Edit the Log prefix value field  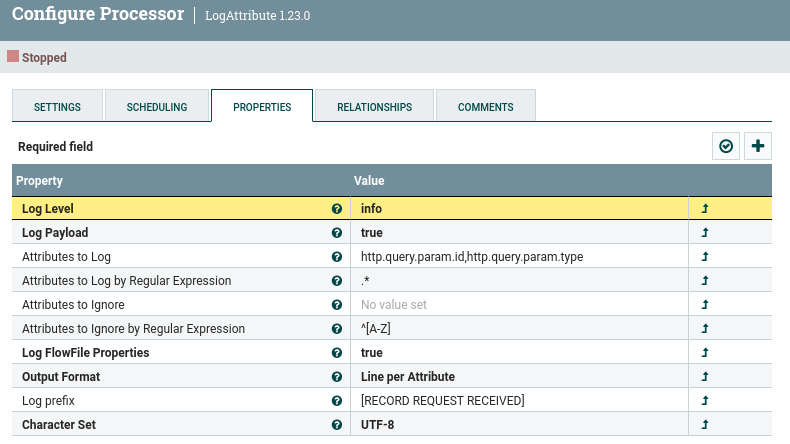pos(518,401)
